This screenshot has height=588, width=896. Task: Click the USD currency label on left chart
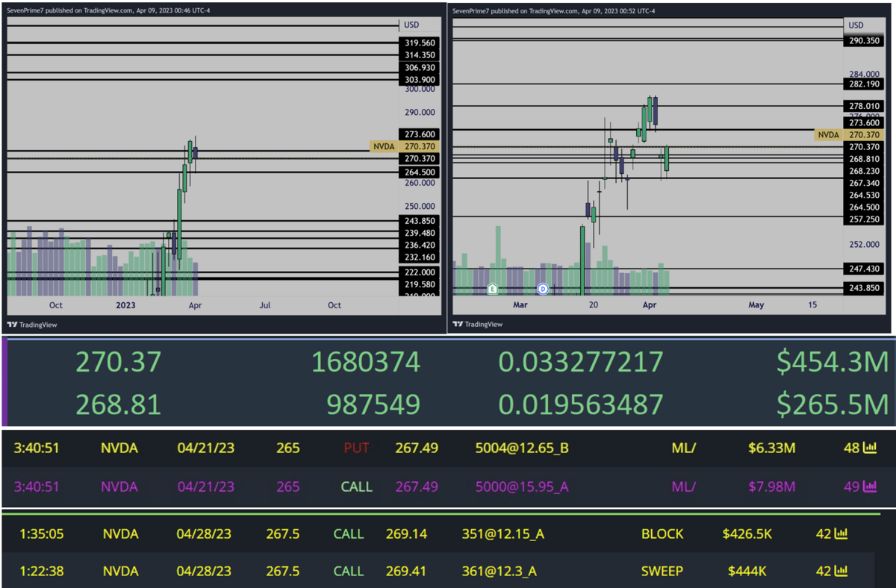[x=411, y=25]
